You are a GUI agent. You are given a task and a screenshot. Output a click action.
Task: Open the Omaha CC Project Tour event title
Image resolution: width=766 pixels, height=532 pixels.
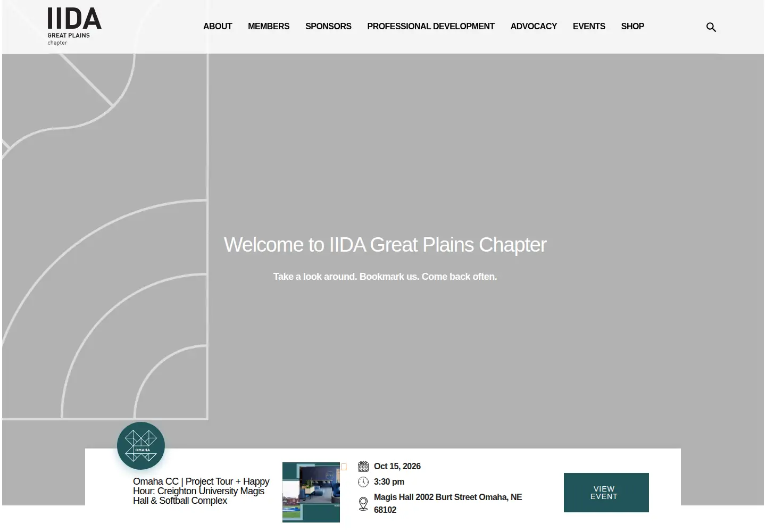tap(201, 491)
